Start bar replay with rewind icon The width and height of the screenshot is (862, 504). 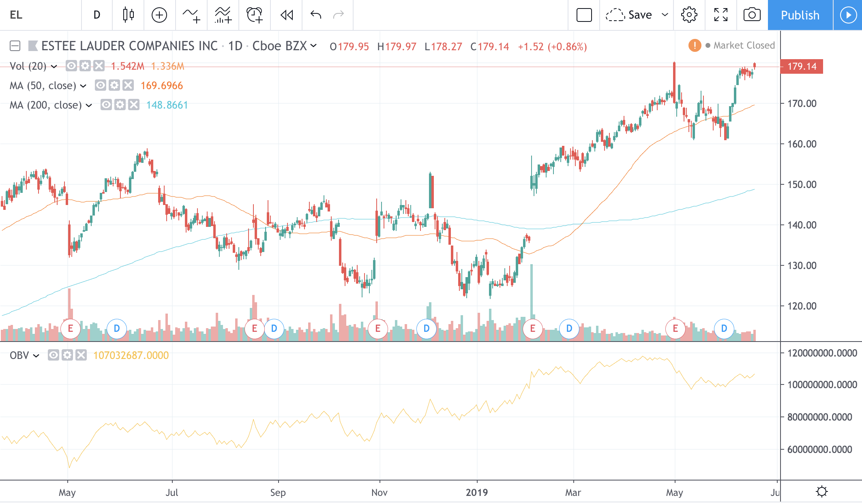tap(286, 15)
